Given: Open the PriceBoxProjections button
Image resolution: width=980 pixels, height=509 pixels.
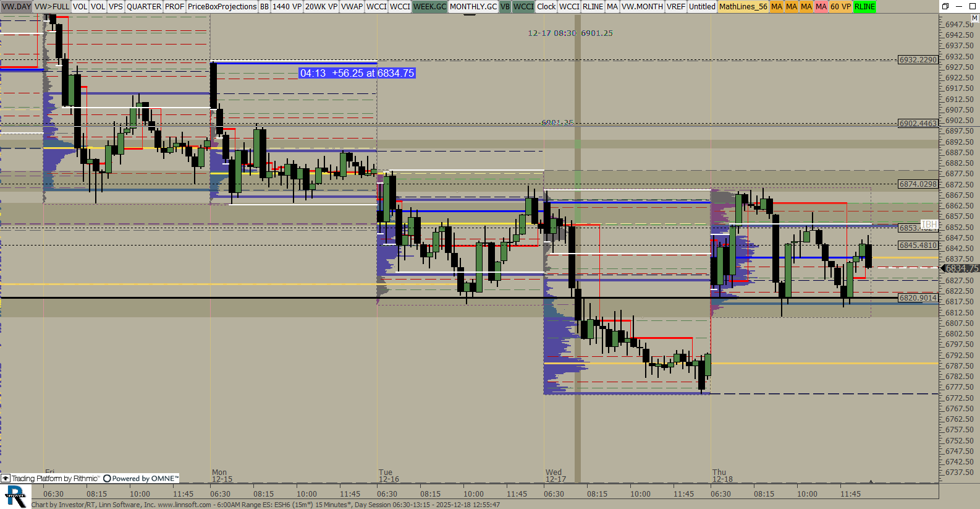Looking at the screenshot, I should pos(222,7).
